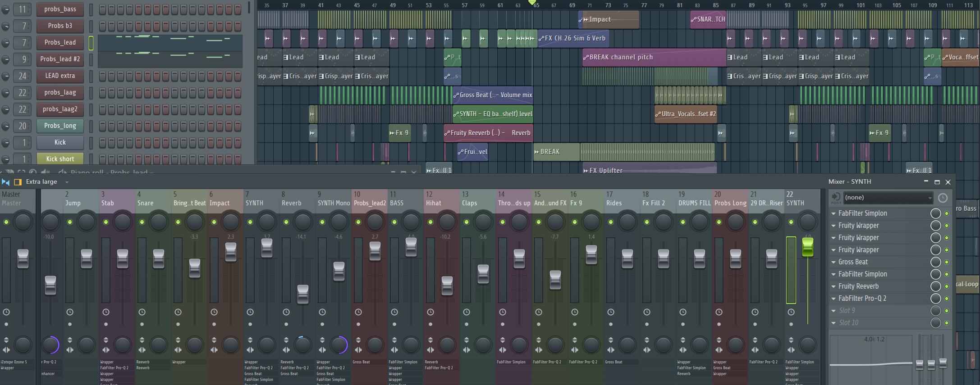Viewport: 980px width, 385px height.
Task: Click the POST input routing icon
Action: (x=836, y=198)
